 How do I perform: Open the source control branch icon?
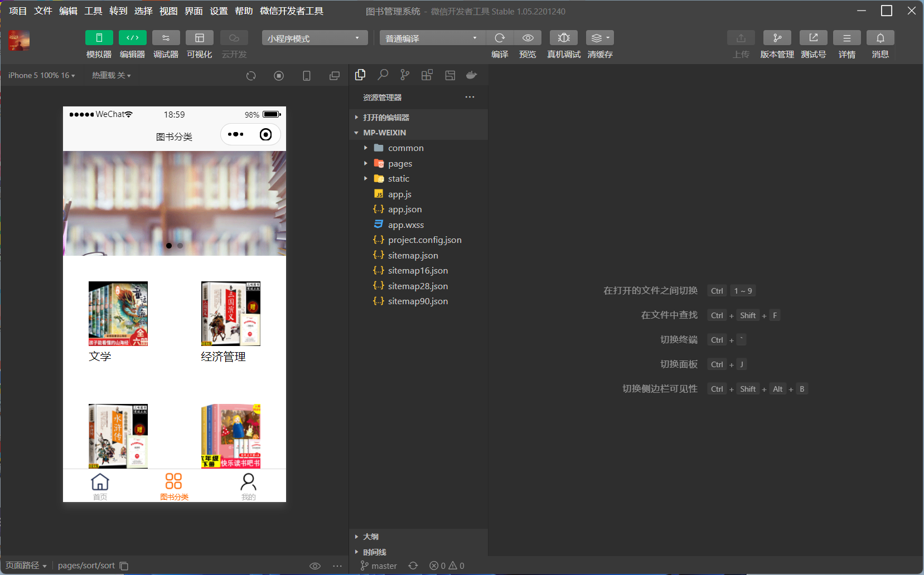[x=405, y=75]
